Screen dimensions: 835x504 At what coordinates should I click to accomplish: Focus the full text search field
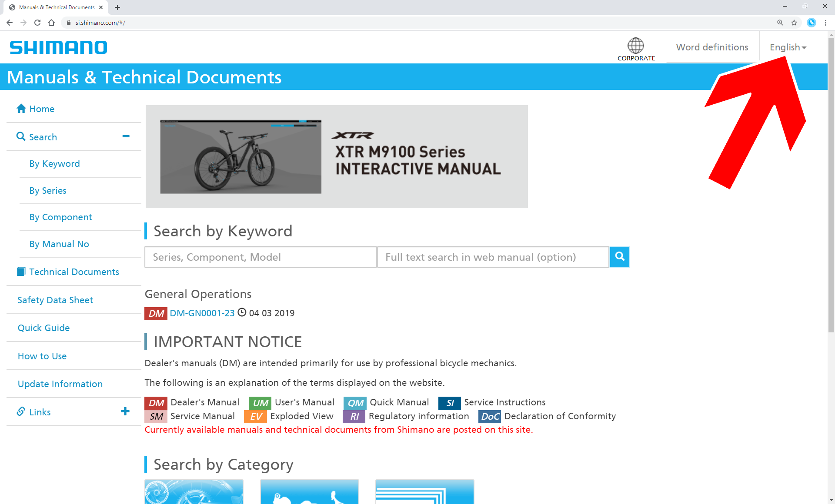493,257
